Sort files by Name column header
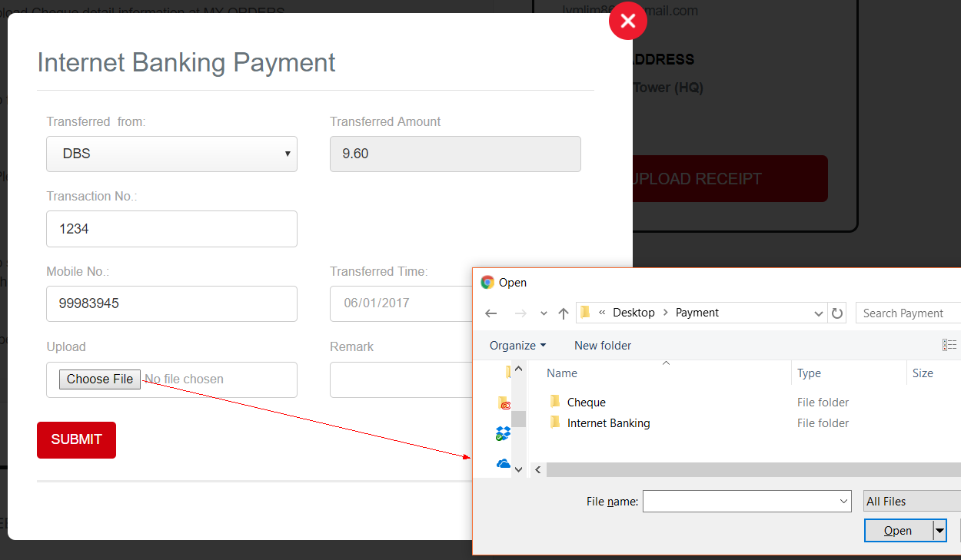The image size is (961, 560). click(x=562, y=373)
